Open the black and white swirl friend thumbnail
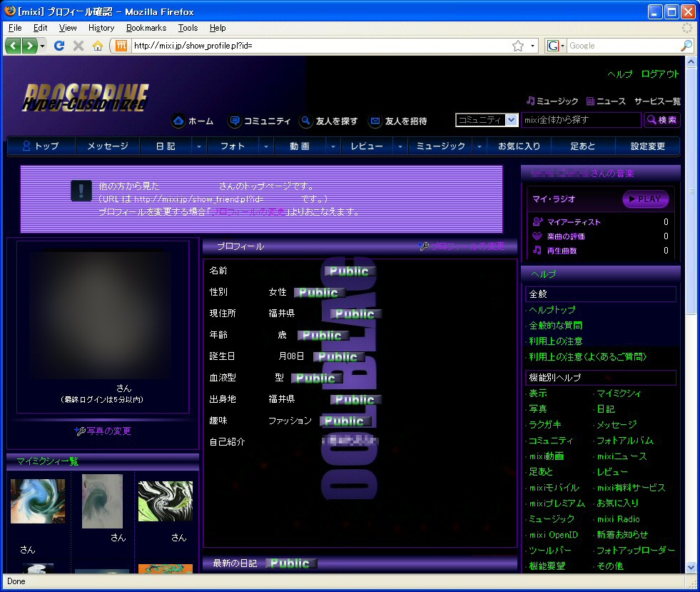Screen dimensions: 700x592 [x=166, y=501]
